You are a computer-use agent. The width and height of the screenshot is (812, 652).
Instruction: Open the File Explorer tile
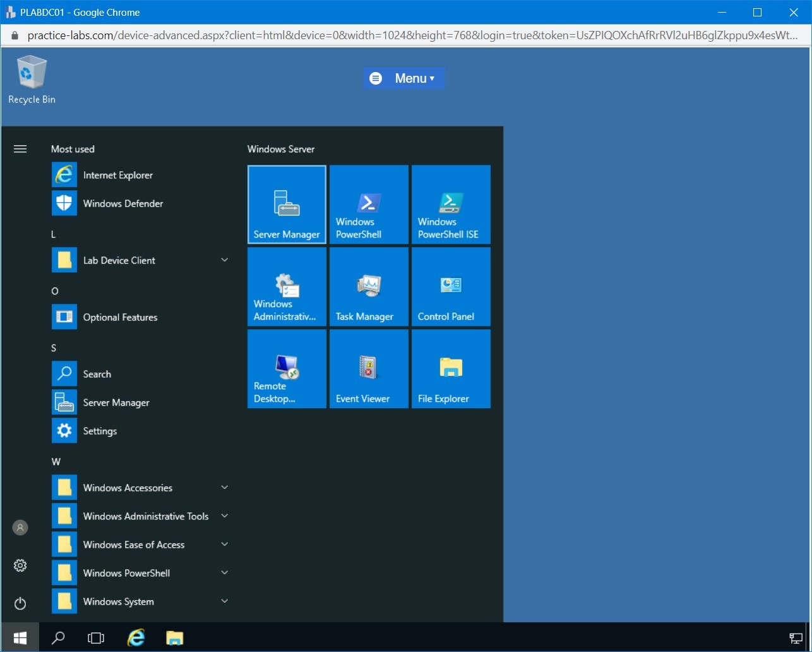point(451,369)
